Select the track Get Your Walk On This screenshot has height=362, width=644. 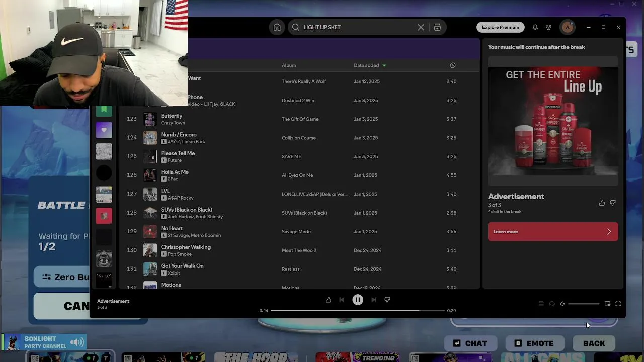tap(182, 265)
